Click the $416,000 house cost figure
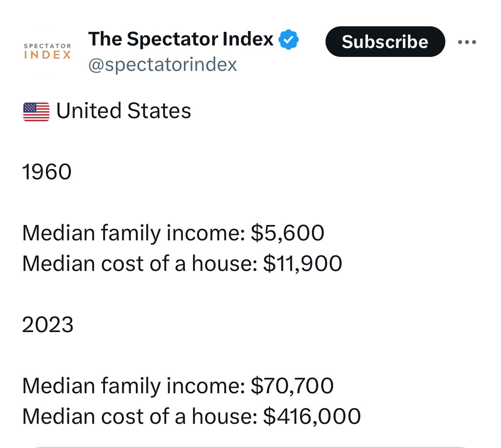The image size is (501, 448). click(312, 416)
